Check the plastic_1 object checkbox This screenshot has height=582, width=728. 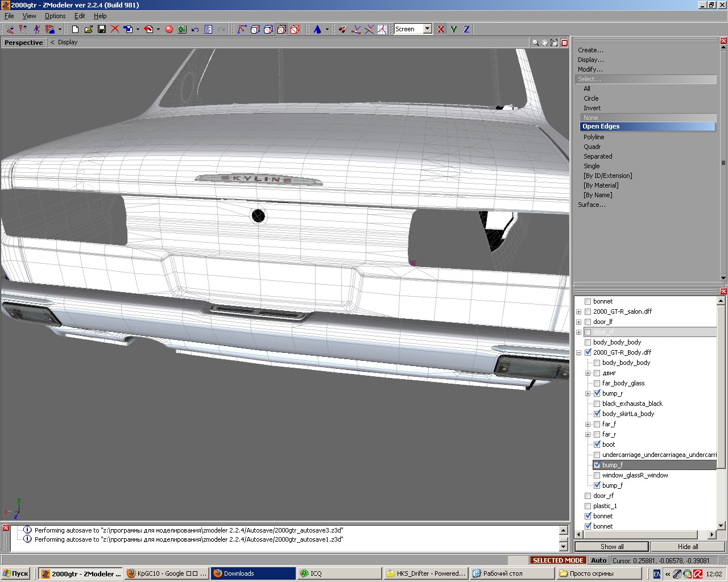pos(588,506)
